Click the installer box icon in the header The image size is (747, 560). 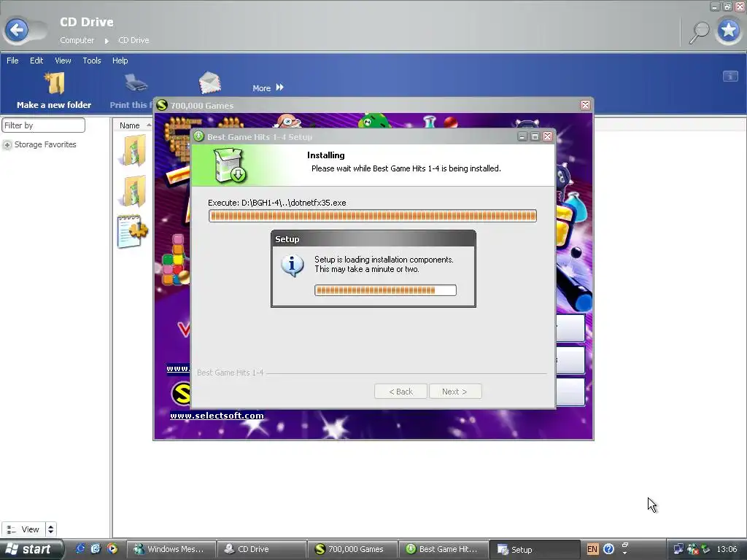230,166
